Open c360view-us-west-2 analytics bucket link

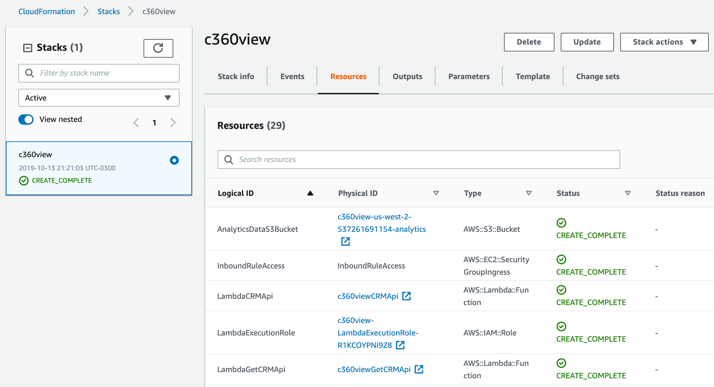[382, 223]
